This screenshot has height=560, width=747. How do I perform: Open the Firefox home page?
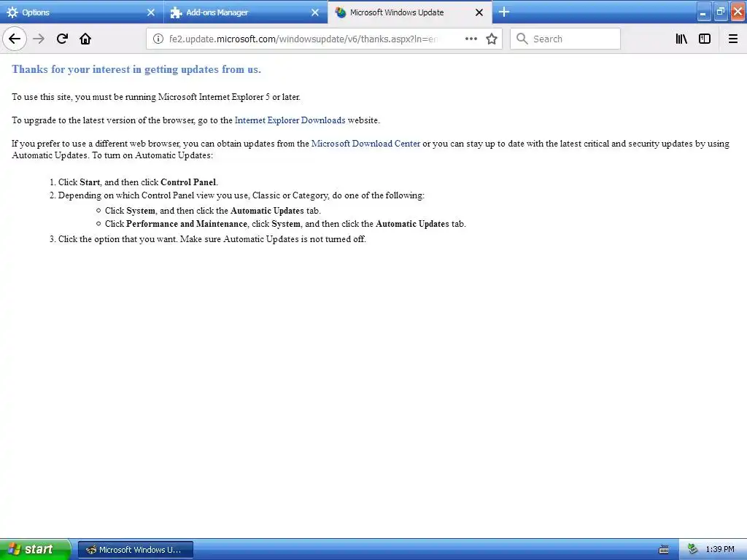(85, 39)
